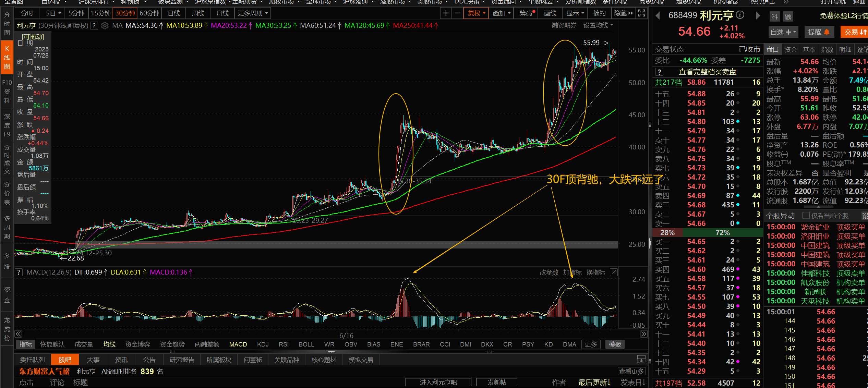The height and width of the screenshot is (388, 868).
Task: Open help icon beside 查看完整档买卖盘
Action: point(659,72)
